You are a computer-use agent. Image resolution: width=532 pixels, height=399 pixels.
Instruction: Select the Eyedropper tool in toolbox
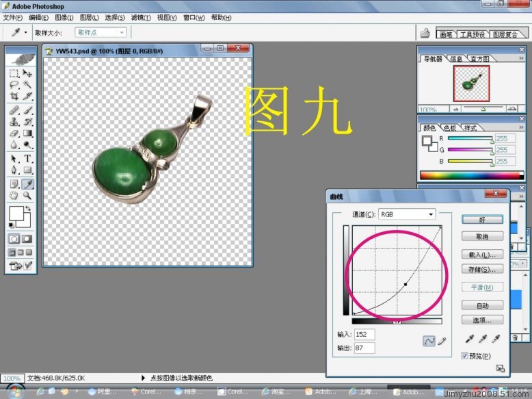(x=27, y=184)
